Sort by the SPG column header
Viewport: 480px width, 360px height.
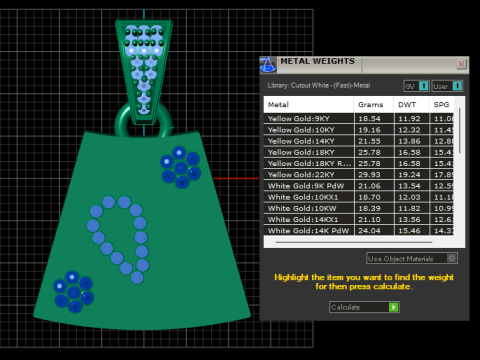pyautogui.click(x=441, y=105)
